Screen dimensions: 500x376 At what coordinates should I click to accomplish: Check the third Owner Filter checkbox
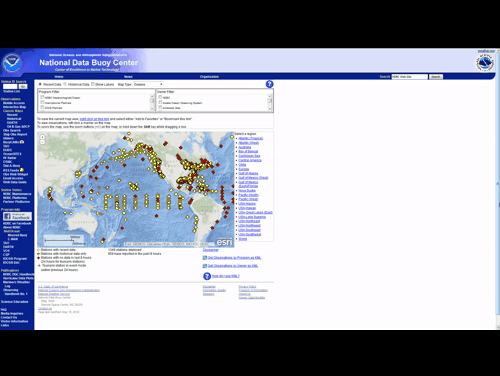(160, 108)
